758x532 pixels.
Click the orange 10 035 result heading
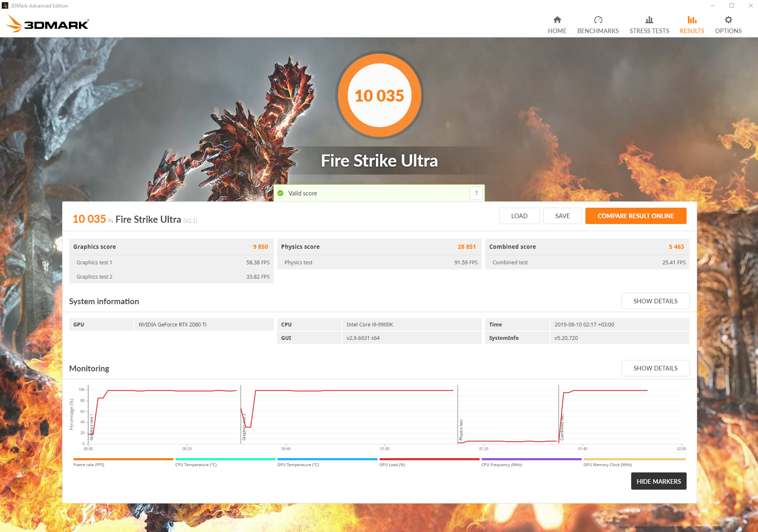click(89, 219)
